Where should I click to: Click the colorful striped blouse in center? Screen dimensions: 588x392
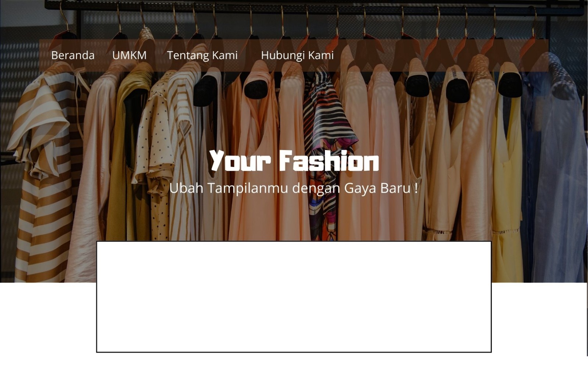pos(327,154)
